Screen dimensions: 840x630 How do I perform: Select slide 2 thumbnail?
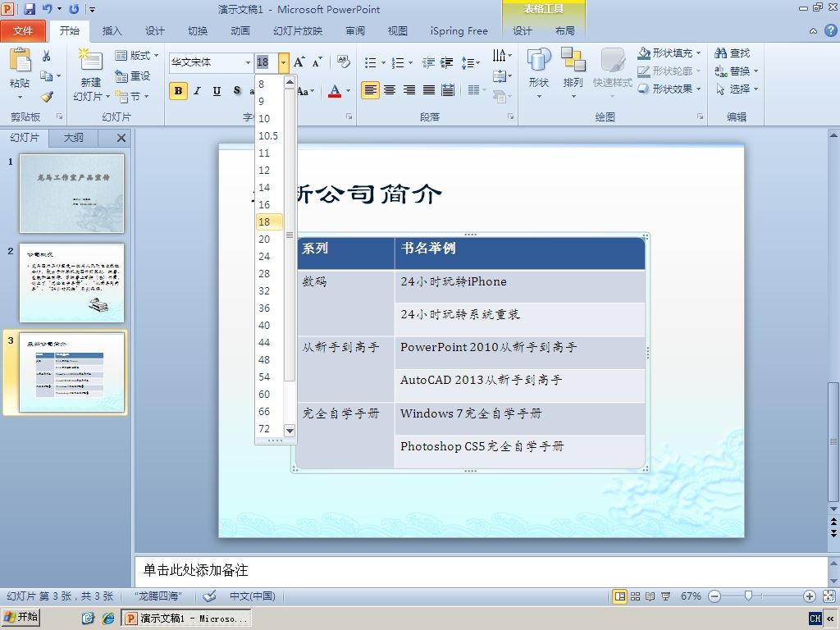click(72, 283)
